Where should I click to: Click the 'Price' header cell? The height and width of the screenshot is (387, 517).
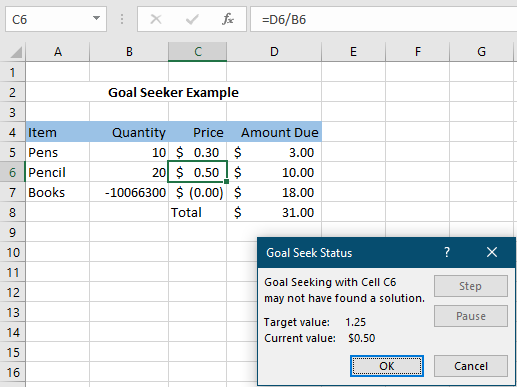pos(198,132)
